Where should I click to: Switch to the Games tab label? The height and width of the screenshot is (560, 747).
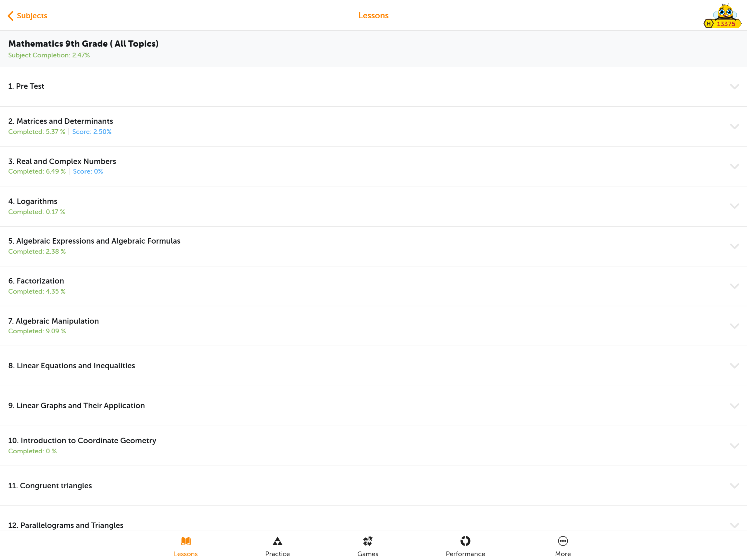[368, 554]
